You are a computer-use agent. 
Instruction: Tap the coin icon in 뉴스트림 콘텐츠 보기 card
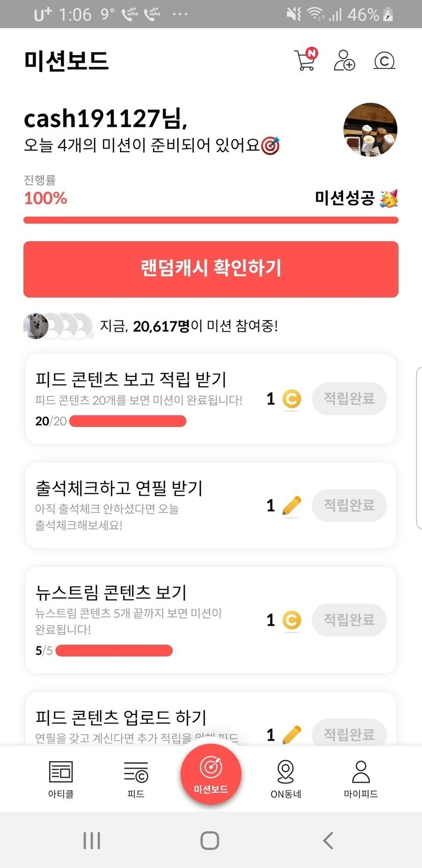291,620
